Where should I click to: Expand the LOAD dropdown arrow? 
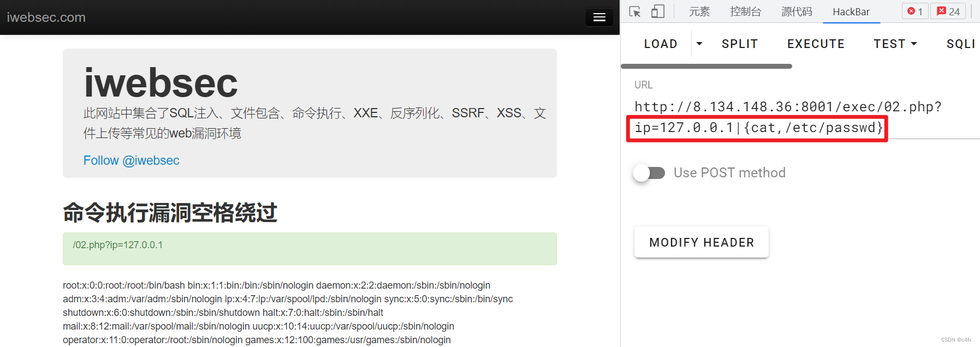click(x=699, y=44)
